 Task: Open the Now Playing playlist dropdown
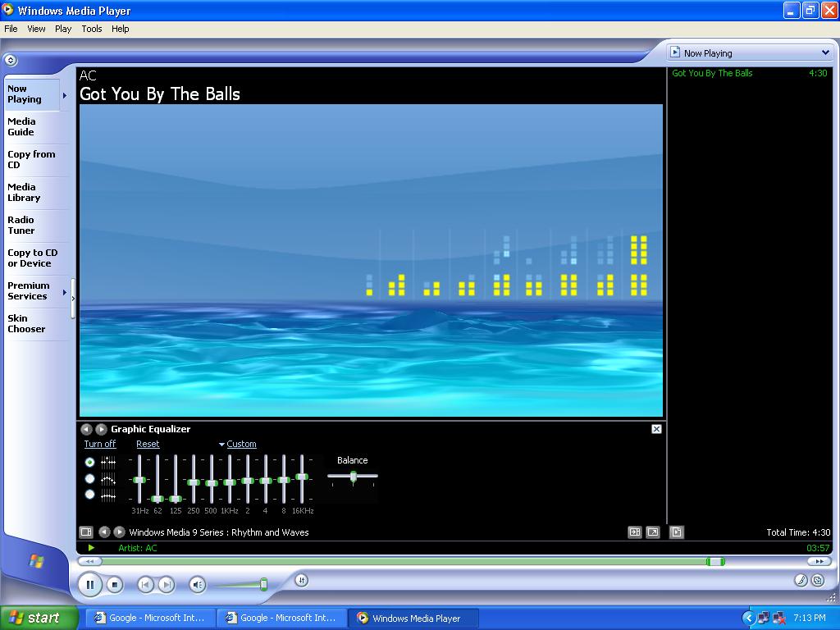tap(825, 52)
